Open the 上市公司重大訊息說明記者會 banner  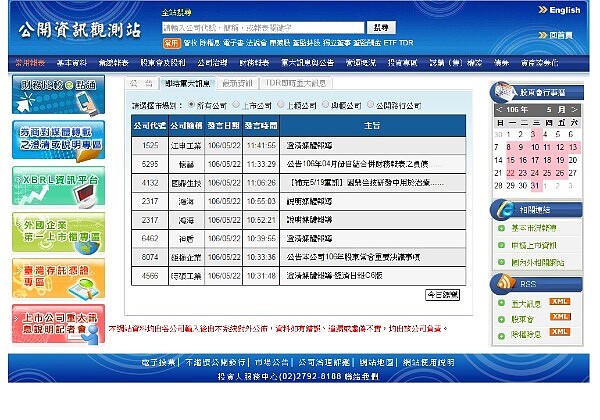tap(58, 324)
